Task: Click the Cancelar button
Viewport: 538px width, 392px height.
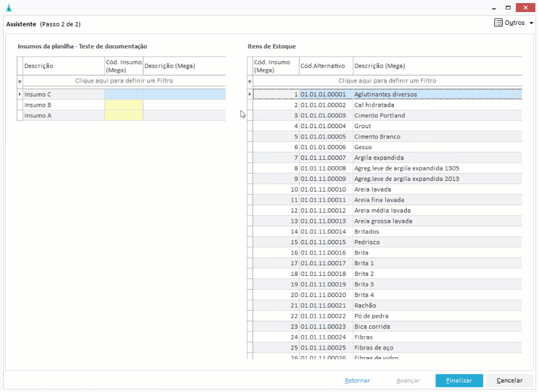Action: [509, 381]
